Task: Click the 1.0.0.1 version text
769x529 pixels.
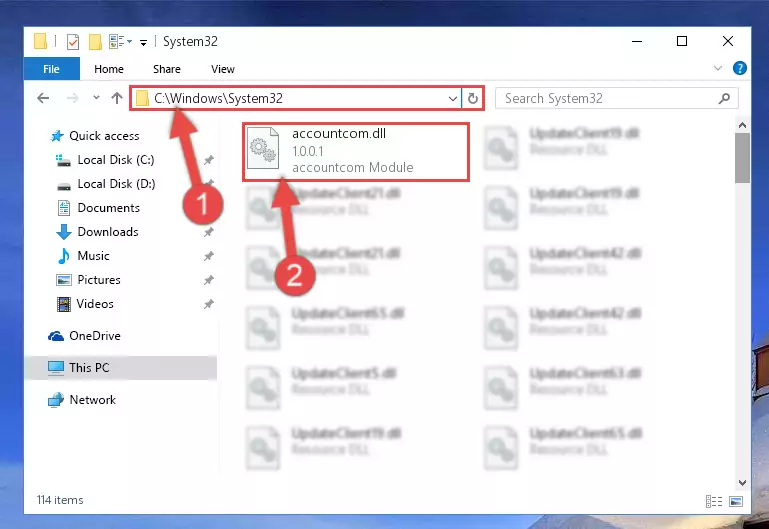Action: click(308, 151)
